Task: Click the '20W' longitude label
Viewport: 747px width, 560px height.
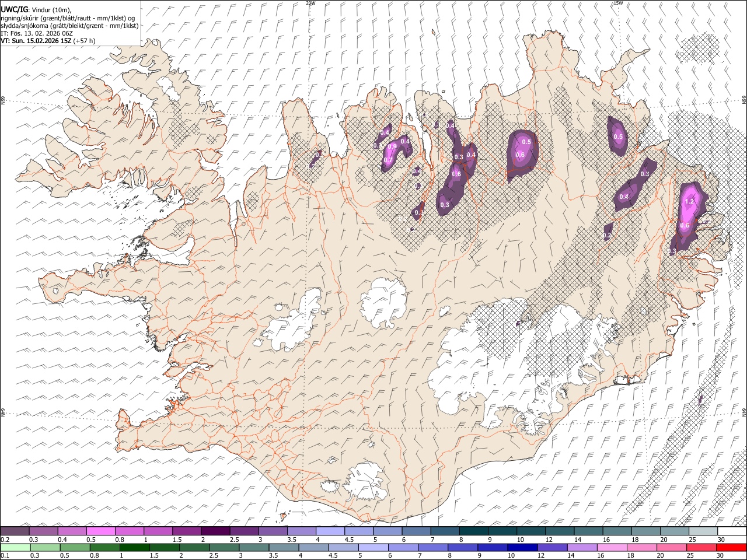Action: (310, 3)
